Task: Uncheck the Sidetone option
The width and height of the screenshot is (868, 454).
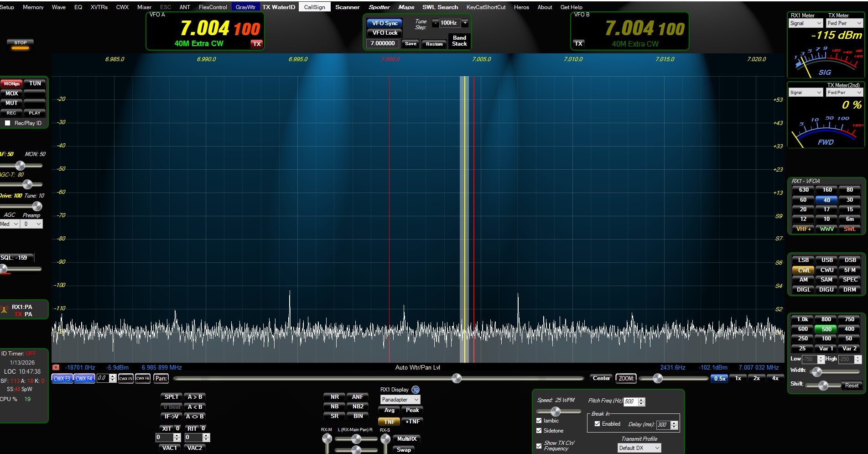Action: (539, 431)
